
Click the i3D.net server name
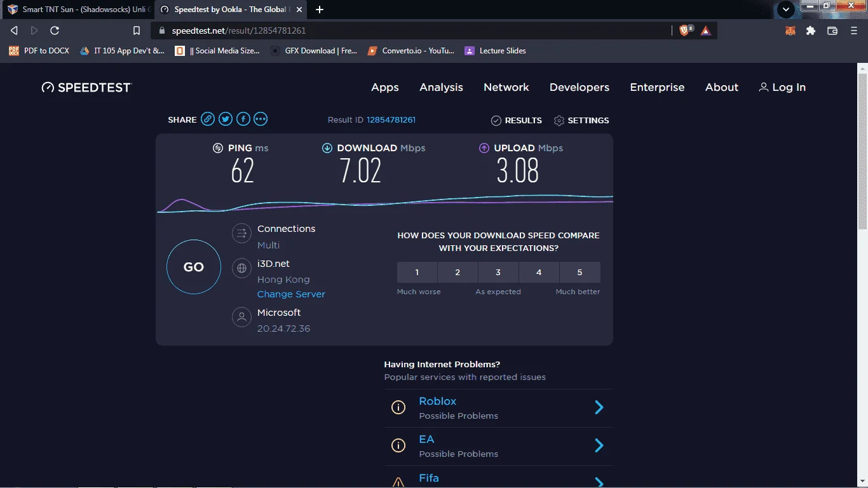(x=273, y=264)
